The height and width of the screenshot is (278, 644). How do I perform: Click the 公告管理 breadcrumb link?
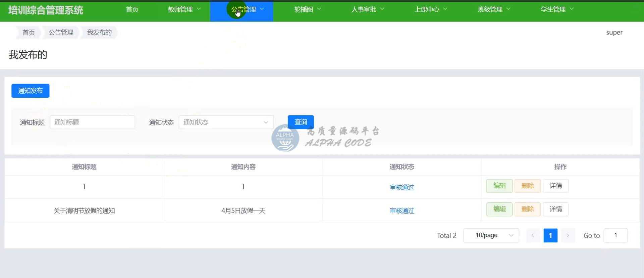coord(61,33)
